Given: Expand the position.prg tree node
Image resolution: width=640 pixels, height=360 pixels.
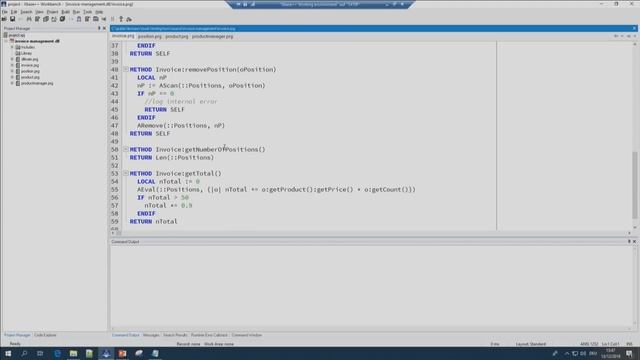Looking at the screenshot, I should tap(12, 71).
